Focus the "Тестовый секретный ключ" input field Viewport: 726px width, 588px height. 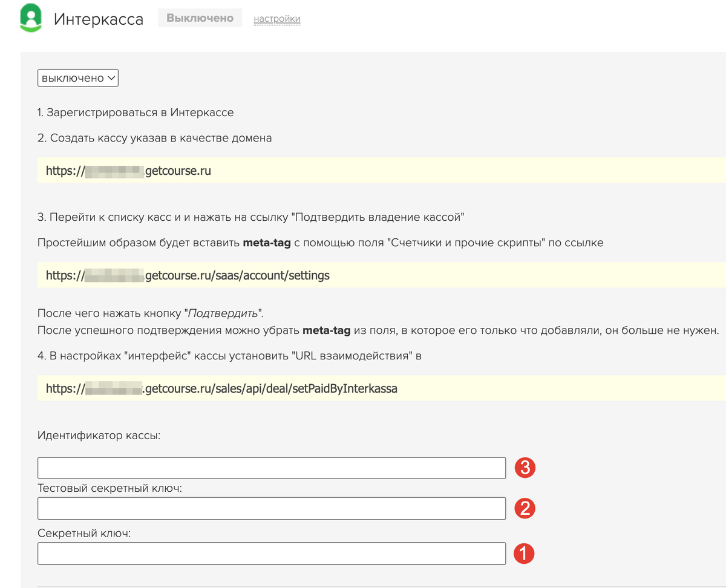(272, 508)
